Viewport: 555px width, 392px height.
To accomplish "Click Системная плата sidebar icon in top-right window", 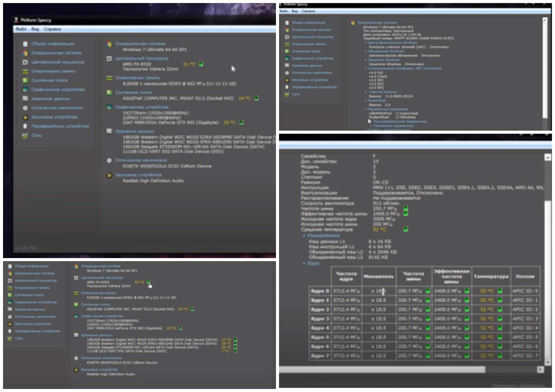I will coord(287,51).
